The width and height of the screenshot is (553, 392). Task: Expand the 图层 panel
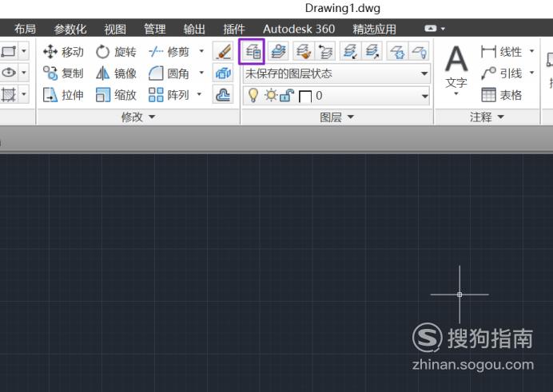(336, 117)
